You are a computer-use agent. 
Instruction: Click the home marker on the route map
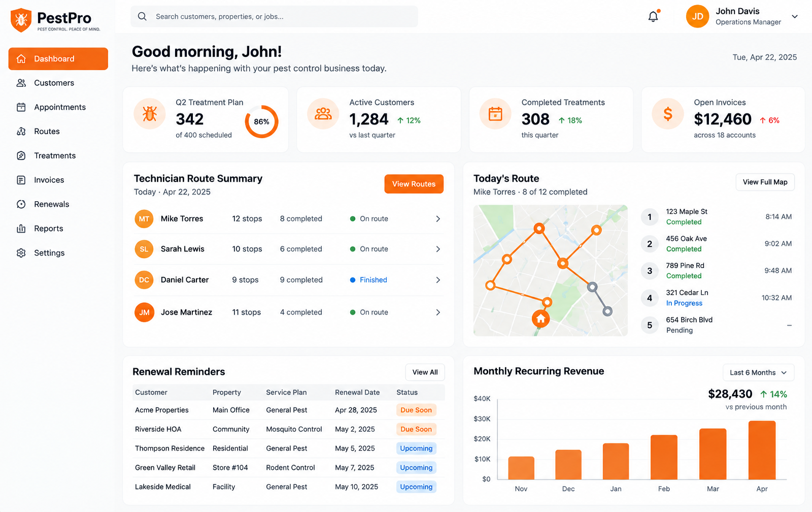541,319
